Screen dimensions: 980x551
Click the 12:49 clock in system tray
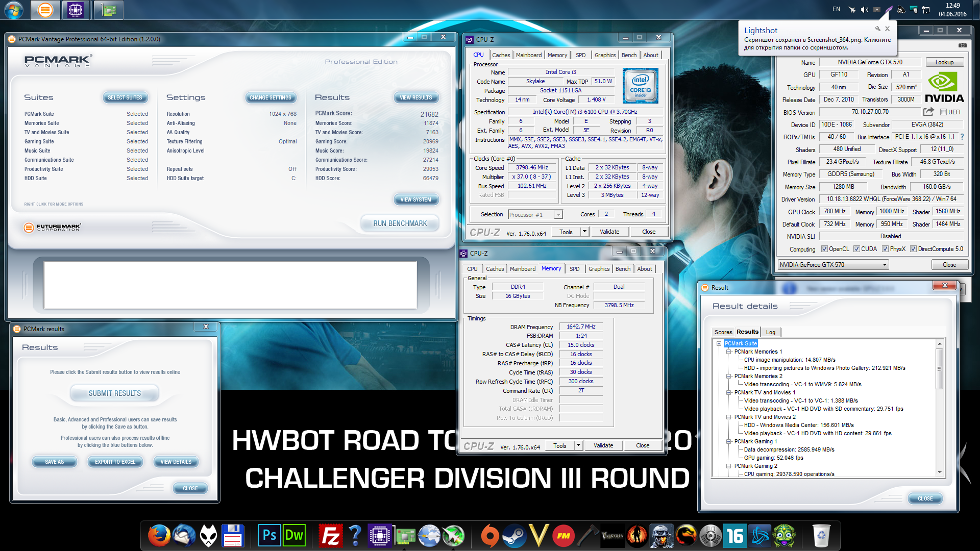click(x=952, y=6)
